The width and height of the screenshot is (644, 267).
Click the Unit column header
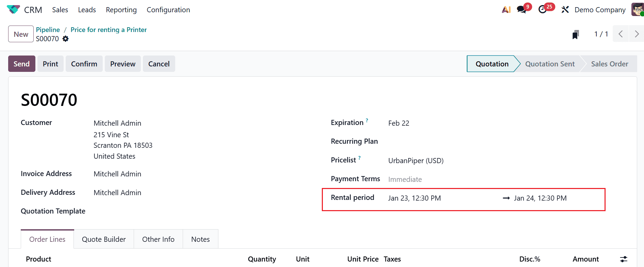[x=302, y=259]
